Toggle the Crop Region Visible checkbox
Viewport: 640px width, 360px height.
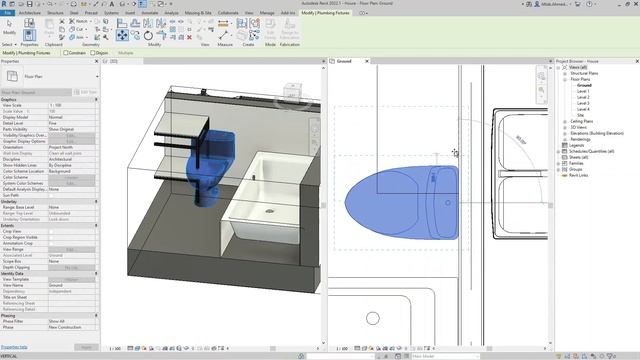click(x=51, y=237)
